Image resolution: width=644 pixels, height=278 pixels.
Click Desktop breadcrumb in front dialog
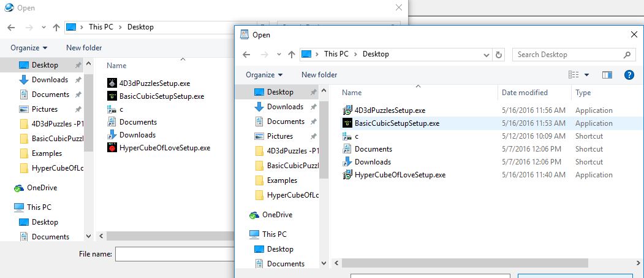(x=376, y=54)
